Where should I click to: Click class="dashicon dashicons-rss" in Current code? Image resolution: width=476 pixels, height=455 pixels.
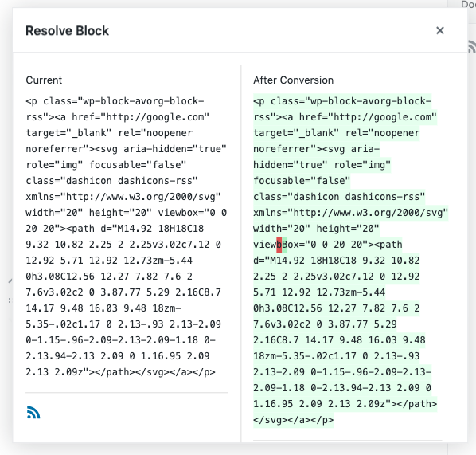111,181
